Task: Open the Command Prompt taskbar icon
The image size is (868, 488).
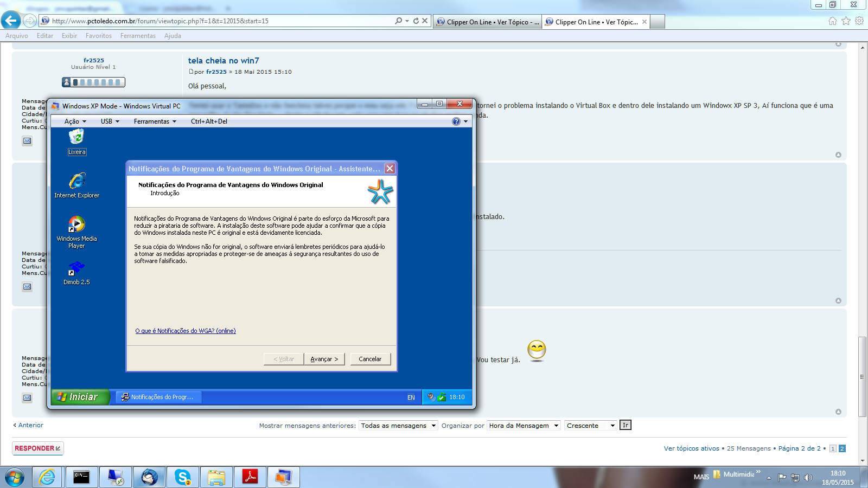Action: click(x=81, y=477)
